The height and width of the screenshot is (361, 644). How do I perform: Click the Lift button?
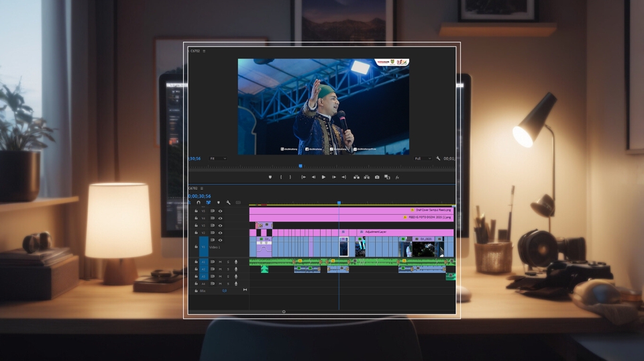coord(356,177)
